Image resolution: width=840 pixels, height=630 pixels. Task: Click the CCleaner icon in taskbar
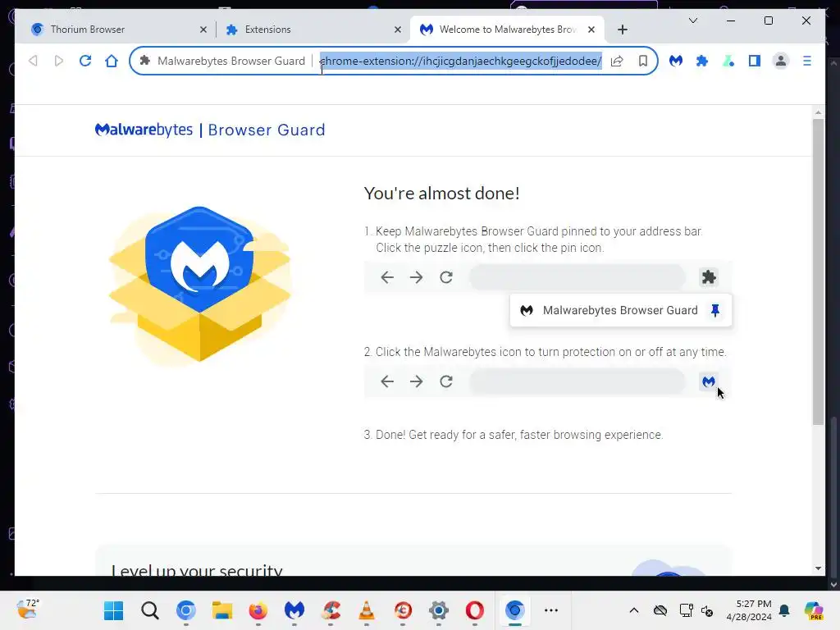pos(331,610)
